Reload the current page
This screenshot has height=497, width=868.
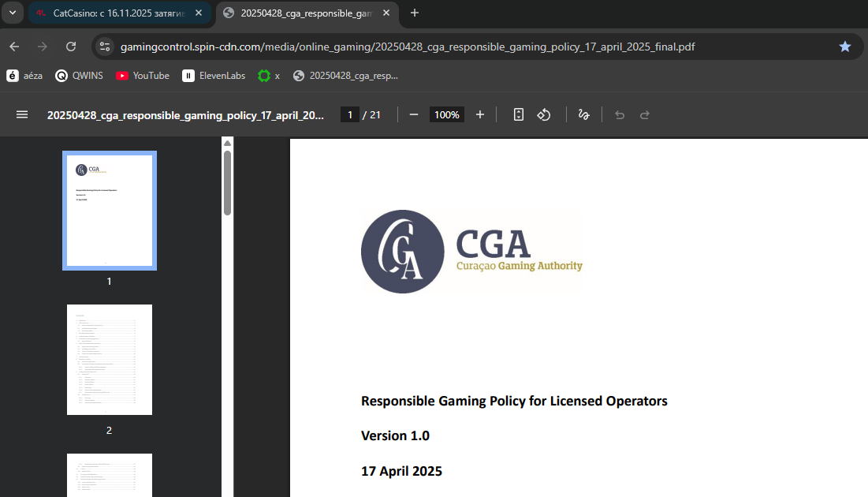pyautogui.click(x=71, y=47)
